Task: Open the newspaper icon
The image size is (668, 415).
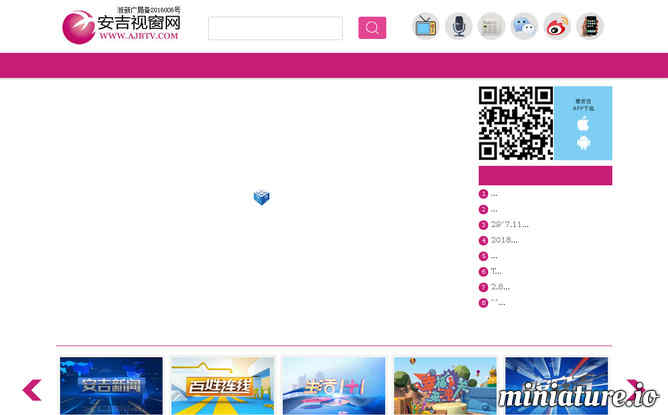Action: pos(491,26)
